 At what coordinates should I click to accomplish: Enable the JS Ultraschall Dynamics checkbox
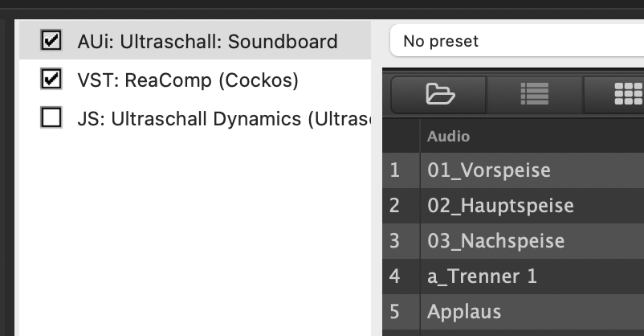51,119
